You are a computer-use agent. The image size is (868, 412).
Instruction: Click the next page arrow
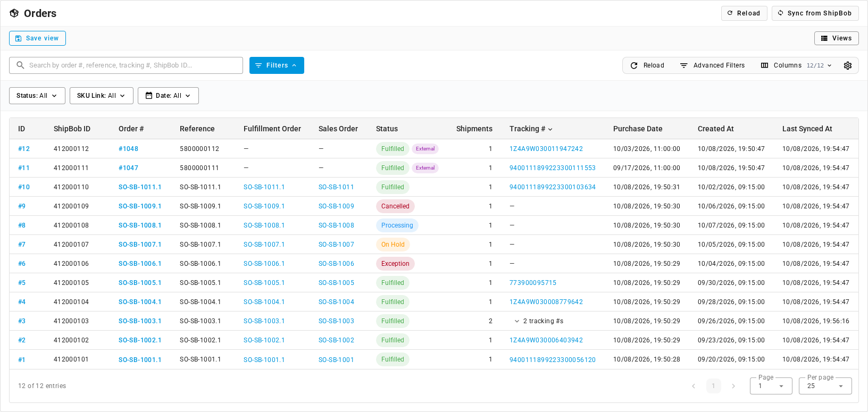733,386
